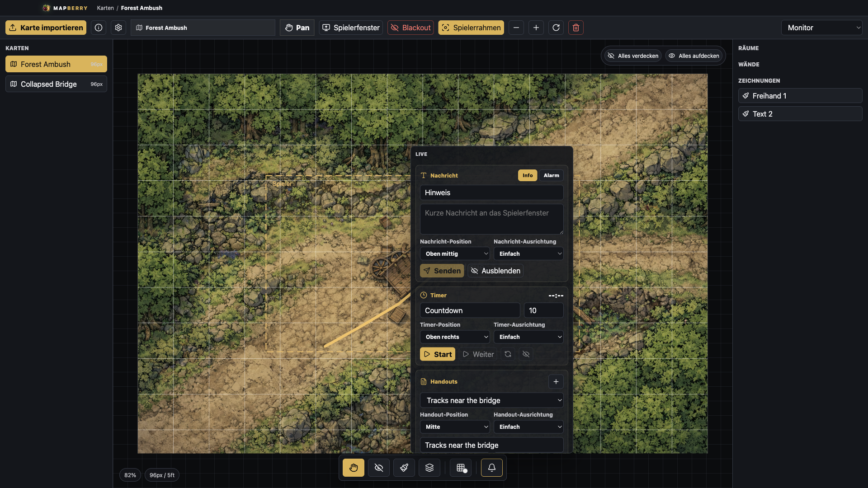Click Alles aufdecken to reveal everything
The width and height of the screenshot is (868, 488).
pos(693,56)
